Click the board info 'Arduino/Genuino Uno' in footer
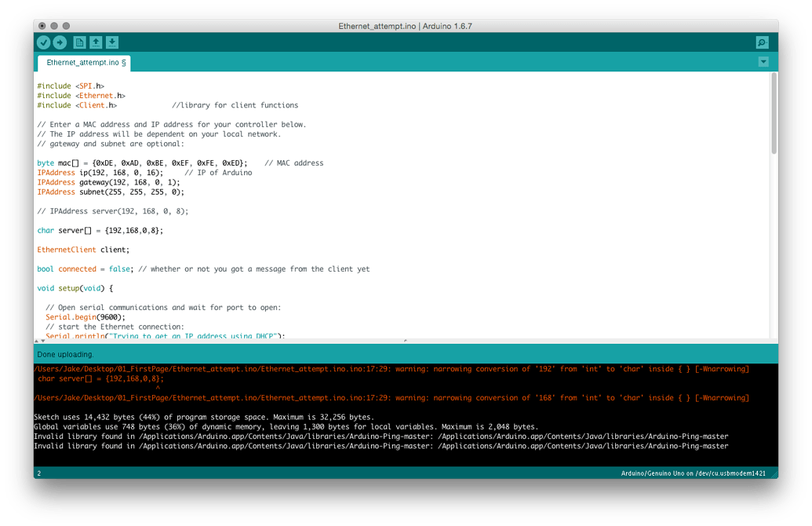This screenshot has width=812, height=526. coord(693,473)
